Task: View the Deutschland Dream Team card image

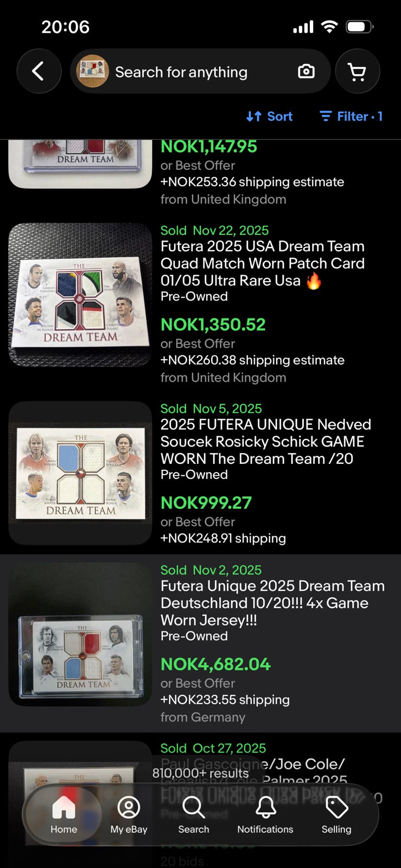Action: (x=80, y=635)
